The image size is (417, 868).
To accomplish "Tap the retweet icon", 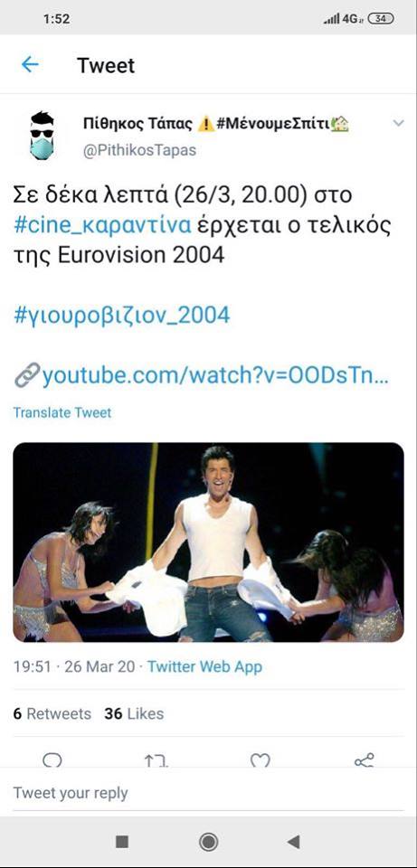I will [x=156, y=760].
